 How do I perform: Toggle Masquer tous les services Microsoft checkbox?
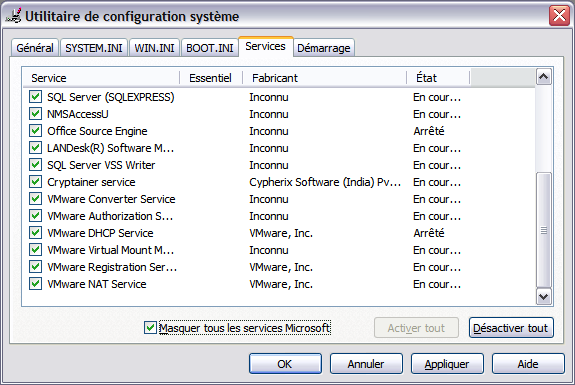tap(150, 327)
